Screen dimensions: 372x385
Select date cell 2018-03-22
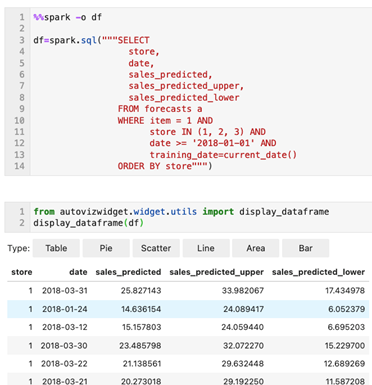pos(64,364)
